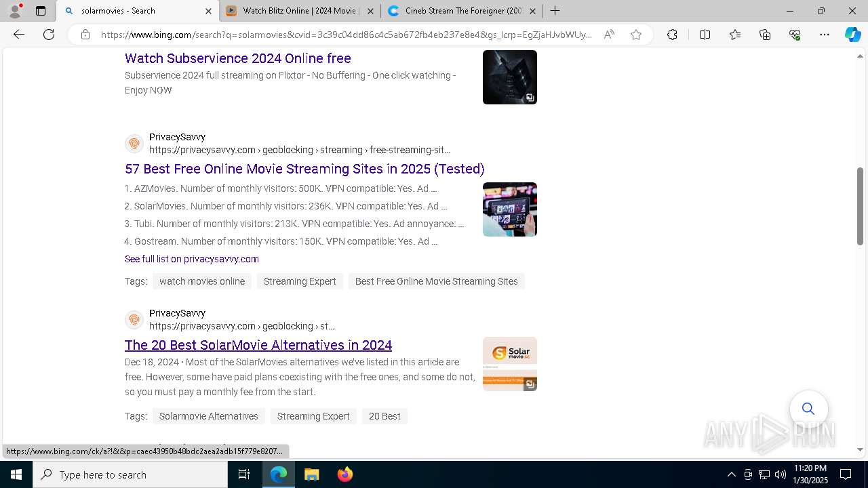868x488 pixels.
Task: Click scrollbar up arrow
Action: click(x=860, y=55)
